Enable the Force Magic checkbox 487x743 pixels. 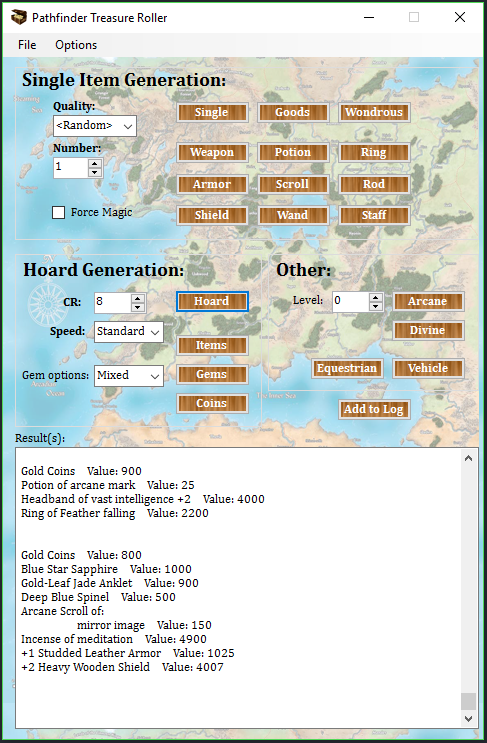point(58,212)
